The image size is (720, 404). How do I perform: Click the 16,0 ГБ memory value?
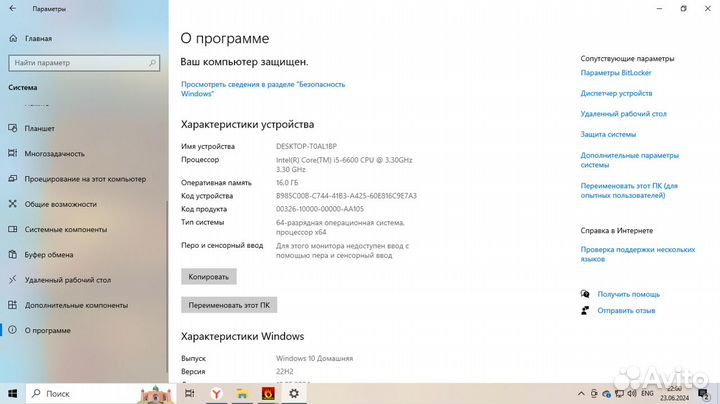(287, 183)
